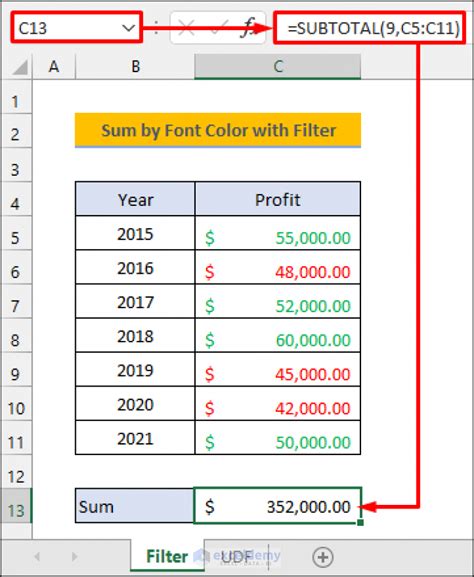Screen dimensions: 474x577
Task: Select the cell containing 2015
Action: coord(135,233)
